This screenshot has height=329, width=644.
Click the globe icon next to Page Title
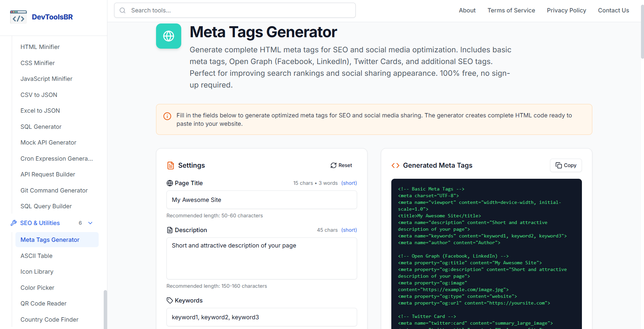pyautogui.click(x=169, y=183)
